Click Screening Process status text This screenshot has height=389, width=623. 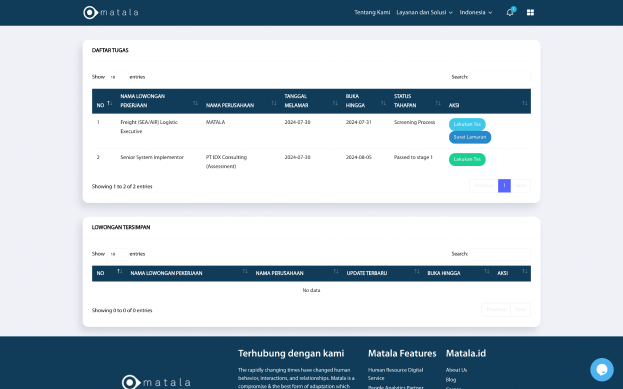pos(414,122)
